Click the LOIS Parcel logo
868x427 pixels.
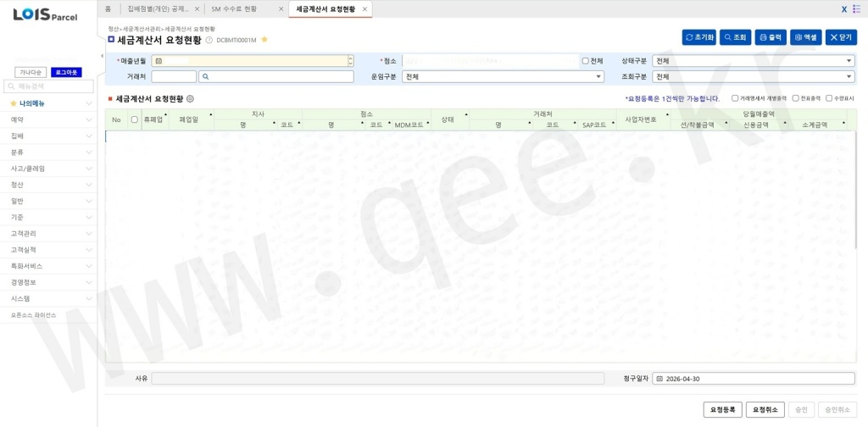(46, 15)
